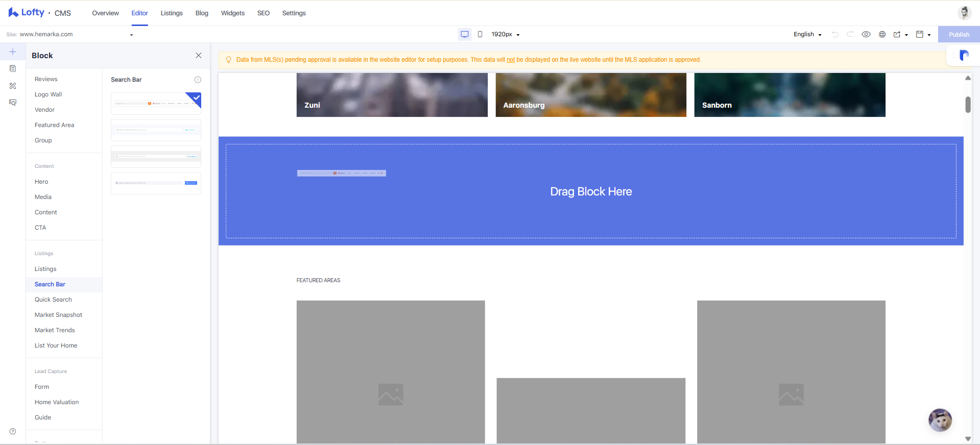Click the save disk icon

[919, 34]
